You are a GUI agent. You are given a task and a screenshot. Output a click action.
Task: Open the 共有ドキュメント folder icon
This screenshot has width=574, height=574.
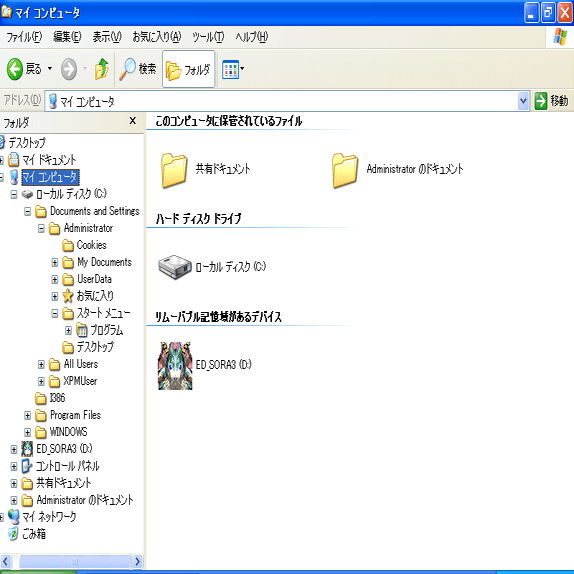174,170
